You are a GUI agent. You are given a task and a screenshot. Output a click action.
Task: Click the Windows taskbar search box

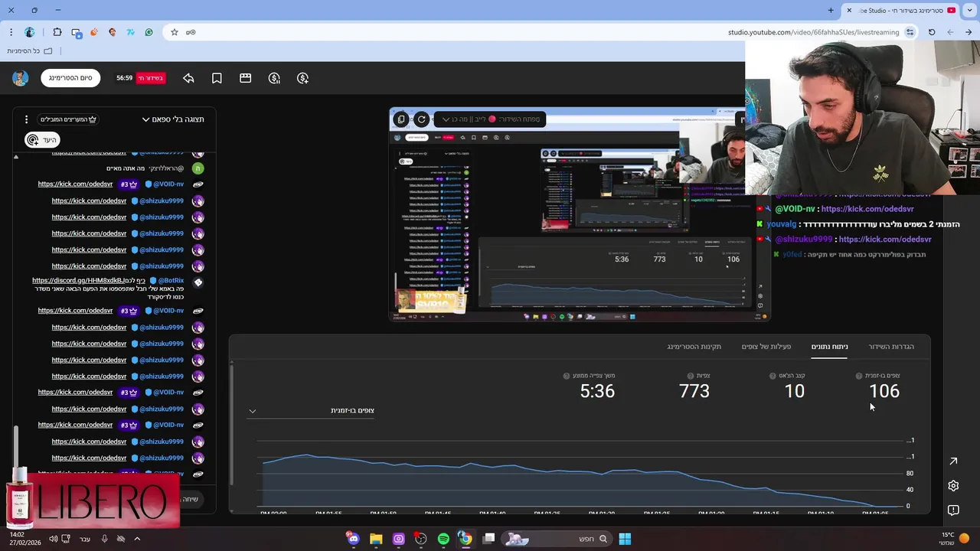click(560, 539)
